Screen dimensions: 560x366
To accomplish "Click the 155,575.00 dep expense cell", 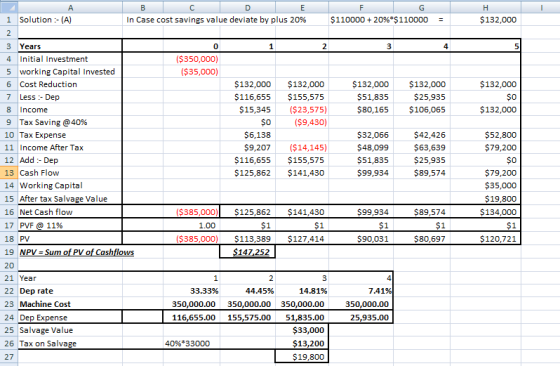I will coord(249,317).
